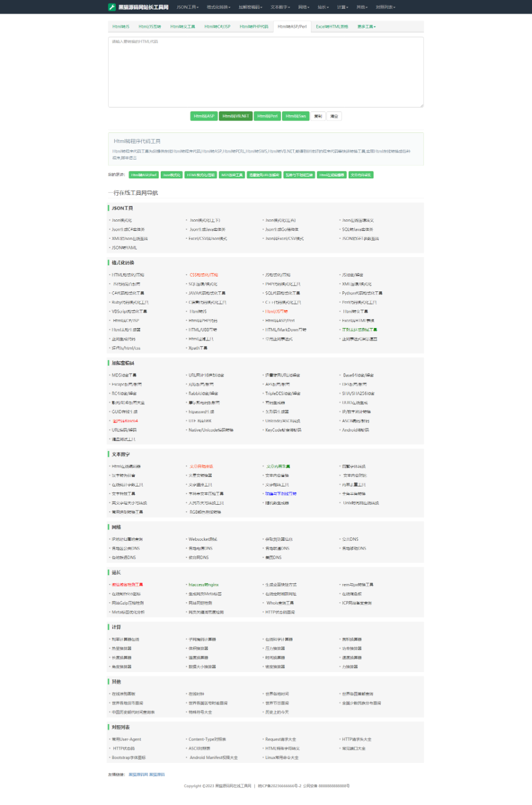Open the rem与px转换工具 link
Viewport: 532px width, 805px height.
pos(358,585)
